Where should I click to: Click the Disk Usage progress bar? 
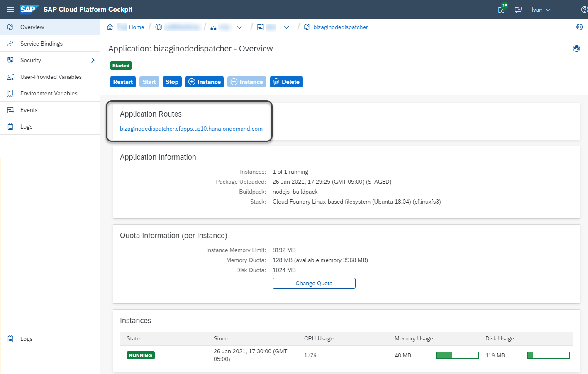pos(548,355)
